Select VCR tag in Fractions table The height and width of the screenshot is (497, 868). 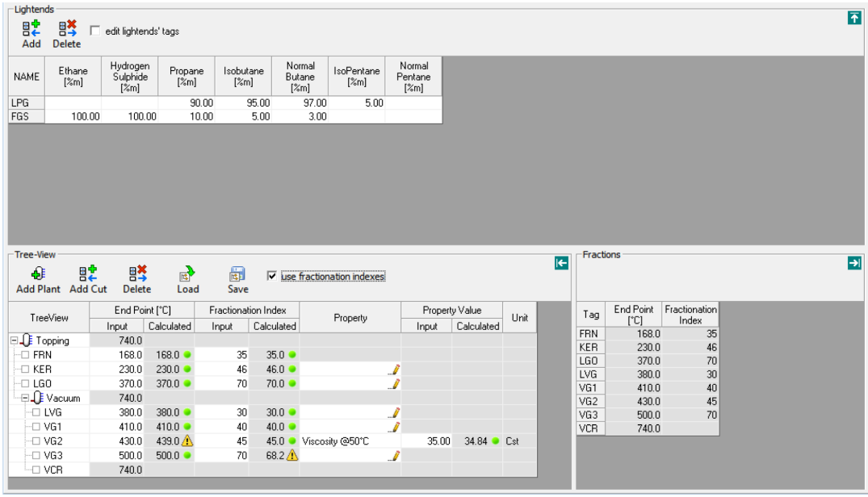tap(591, 428)
